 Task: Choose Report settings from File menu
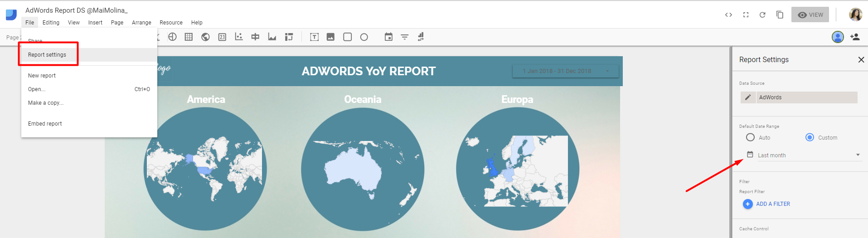89,55
